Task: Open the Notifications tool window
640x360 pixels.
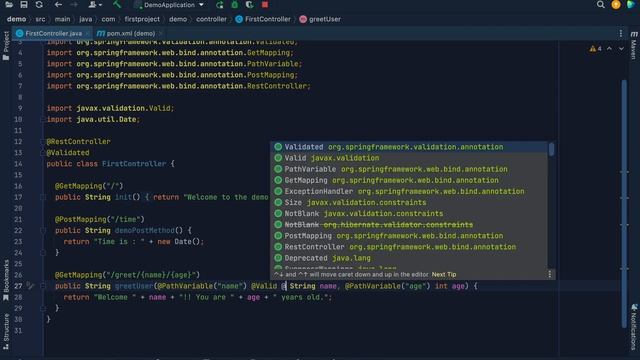Action: pyautogui.click(x=634, y=327)
